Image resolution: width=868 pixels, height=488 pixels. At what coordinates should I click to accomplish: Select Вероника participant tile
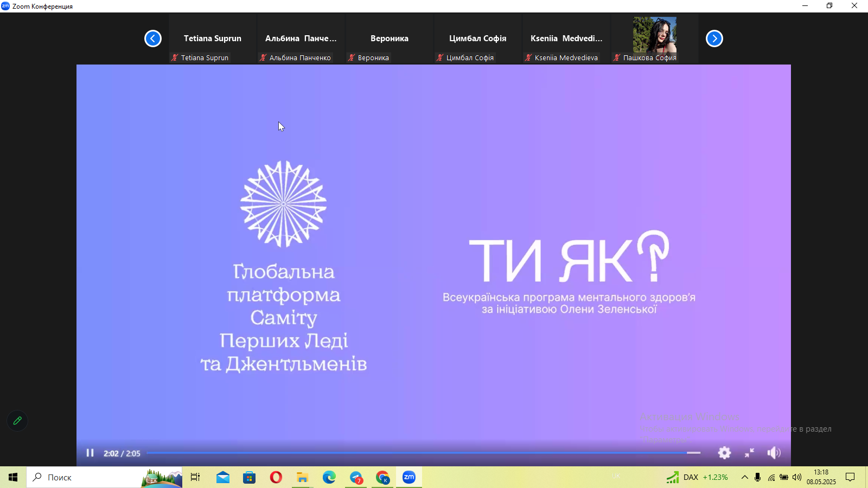pyautogui.click(x=389, y=39)
